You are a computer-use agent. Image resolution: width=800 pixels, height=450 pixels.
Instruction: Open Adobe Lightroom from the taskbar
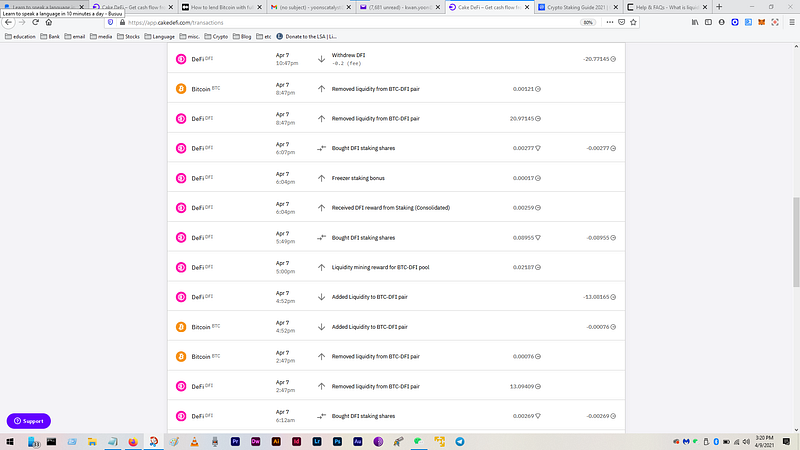click(317, 441)
